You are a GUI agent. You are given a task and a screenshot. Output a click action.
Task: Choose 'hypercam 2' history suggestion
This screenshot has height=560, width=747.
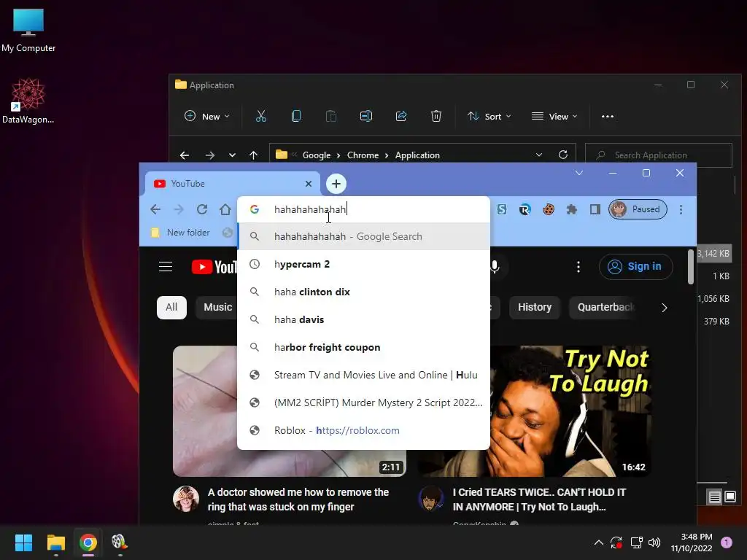[x=363, y=264]
